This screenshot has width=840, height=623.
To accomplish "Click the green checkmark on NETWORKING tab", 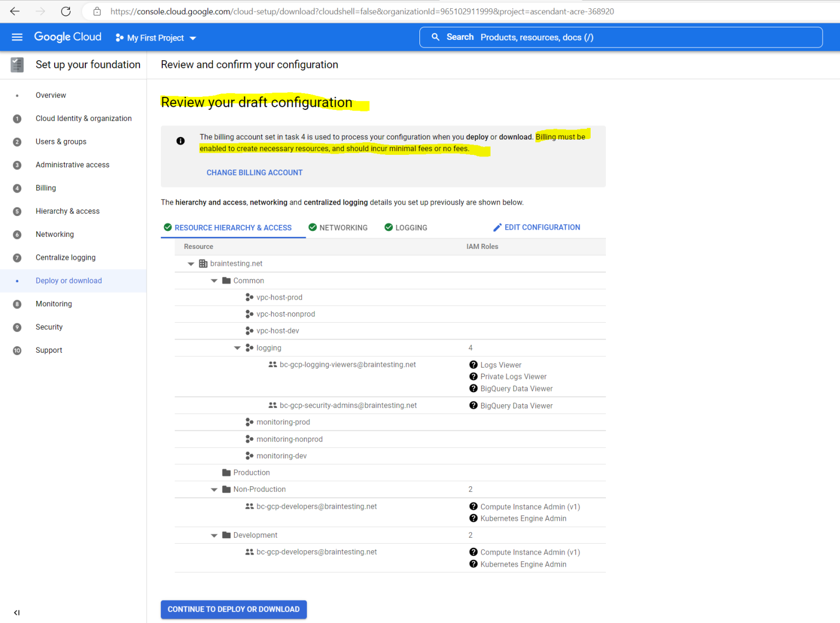I will 313,227.
